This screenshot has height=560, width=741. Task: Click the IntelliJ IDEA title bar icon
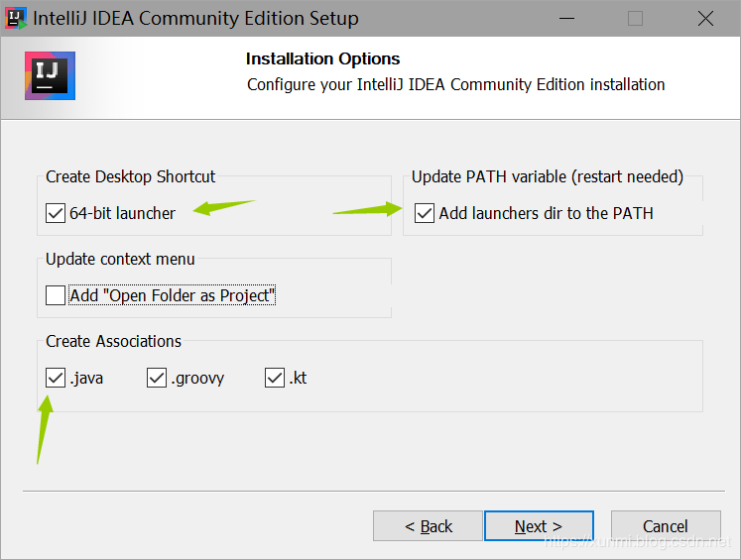16,19
